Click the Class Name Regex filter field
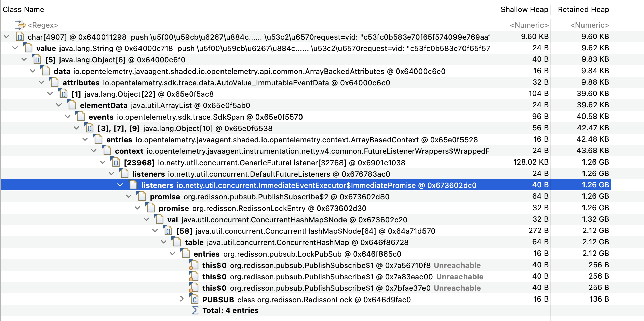The image size is (644, 321). (43, 25)
